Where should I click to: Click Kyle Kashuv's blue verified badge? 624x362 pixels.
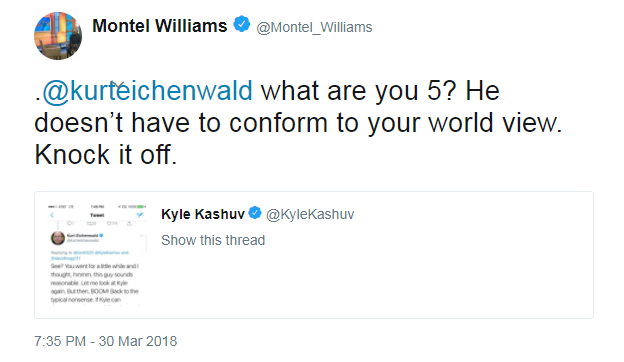point(255,213)
